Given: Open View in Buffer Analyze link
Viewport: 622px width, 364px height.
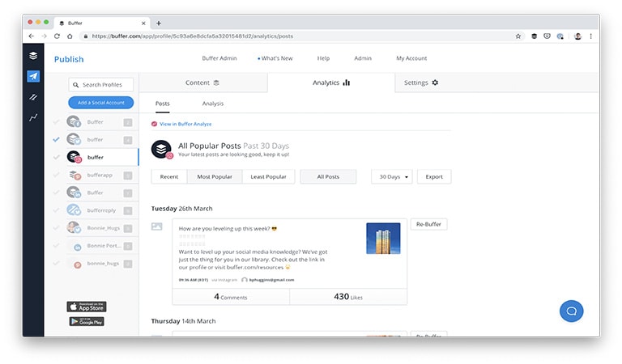Looking at the screenshot, I should coord(185,124).
